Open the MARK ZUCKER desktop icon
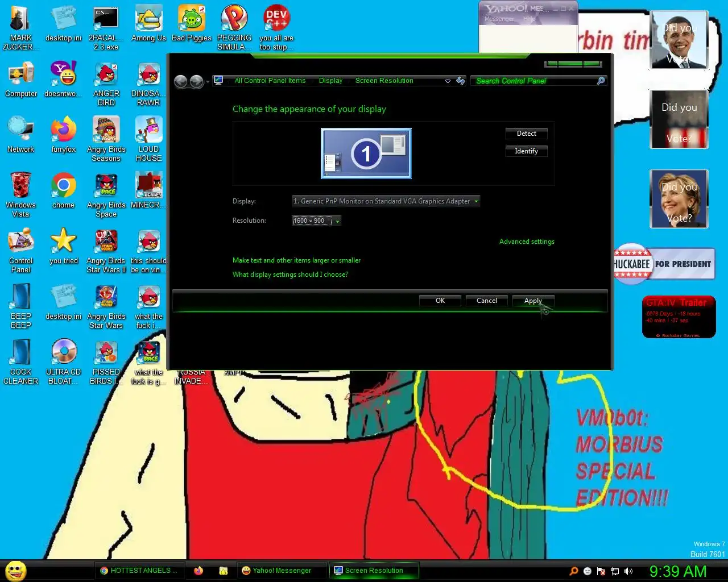Screen dimensions: 728x582 pos(20,27)
